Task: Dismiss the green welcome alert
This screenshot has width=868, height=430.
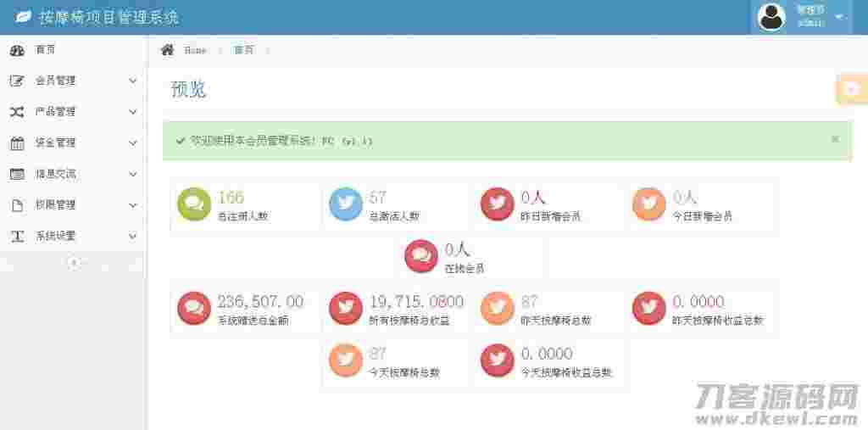Action: [835, 139]
